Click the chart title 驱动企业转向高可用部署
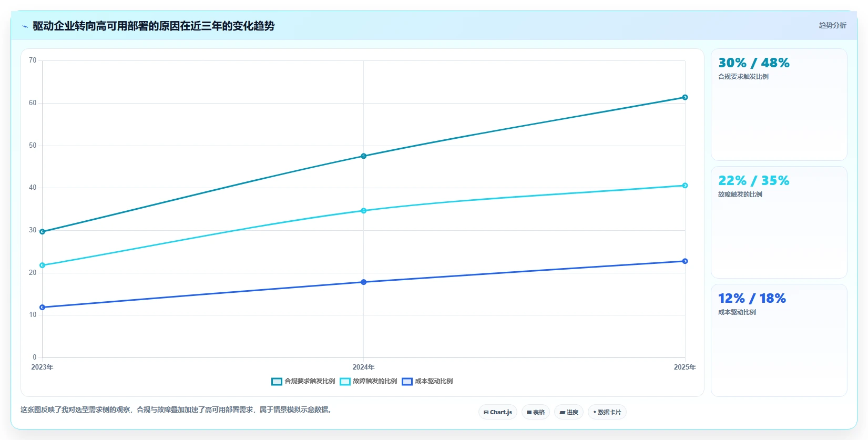Viewport: 868px width, 440px height. (154, 26)
